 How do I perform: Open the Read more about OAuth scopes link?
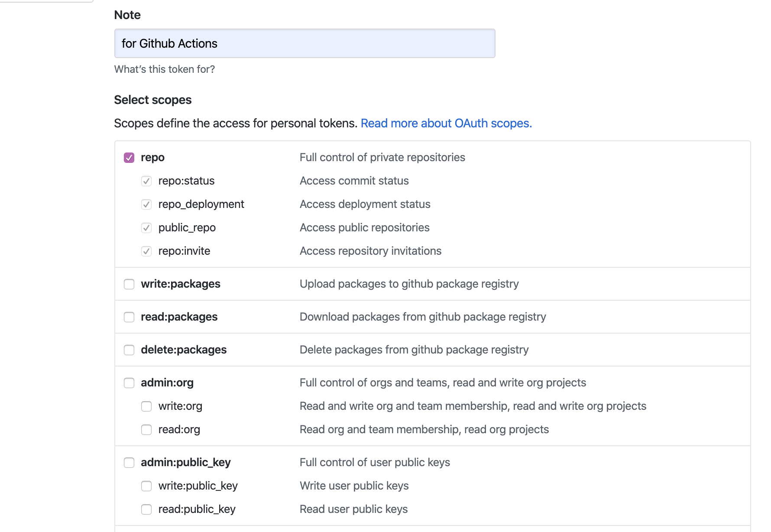[x=446, y=123]
